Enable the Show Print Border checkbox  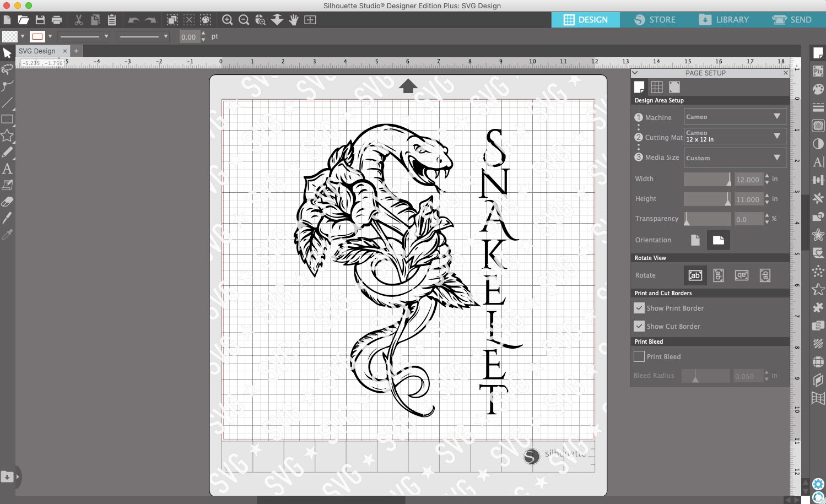coord(639,308)
